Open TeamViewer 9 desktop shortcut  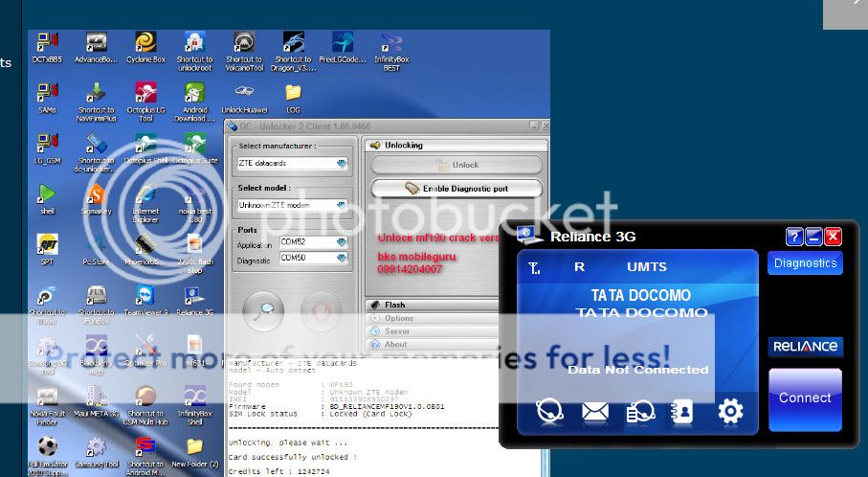coord(145,300)
